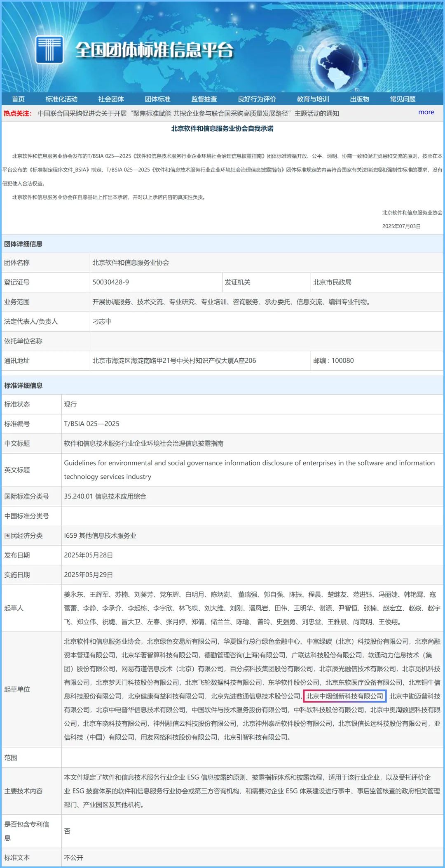Click the page title 北京软件和信息服务业协会自我承诺
The image size is (445, 868).
tap(222, 129)
